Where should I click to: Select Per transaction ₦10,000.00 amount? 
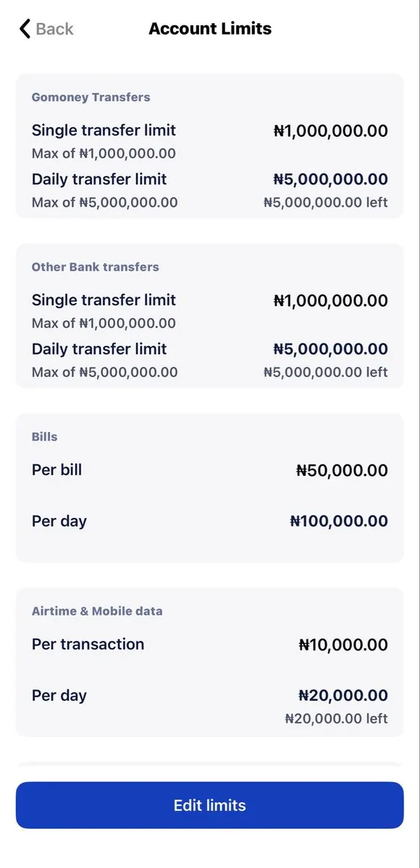(343, 645)
